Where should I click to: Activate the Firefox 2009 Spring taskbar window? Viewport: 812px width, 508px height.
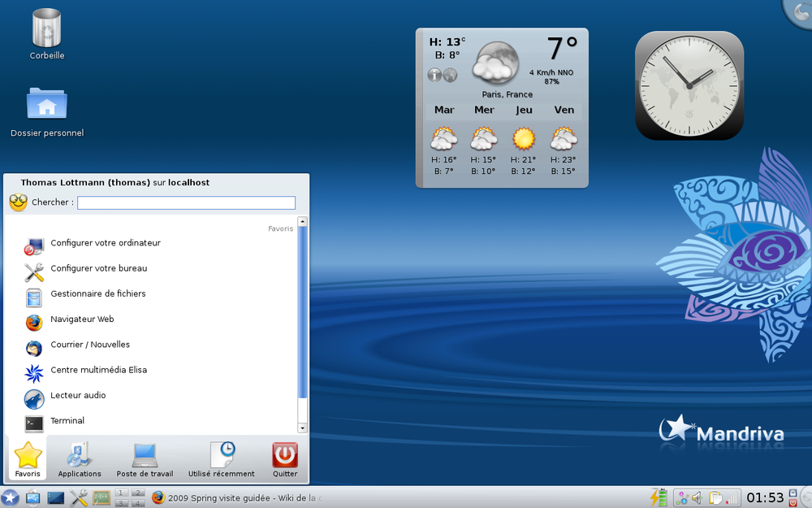pos(235,497)
